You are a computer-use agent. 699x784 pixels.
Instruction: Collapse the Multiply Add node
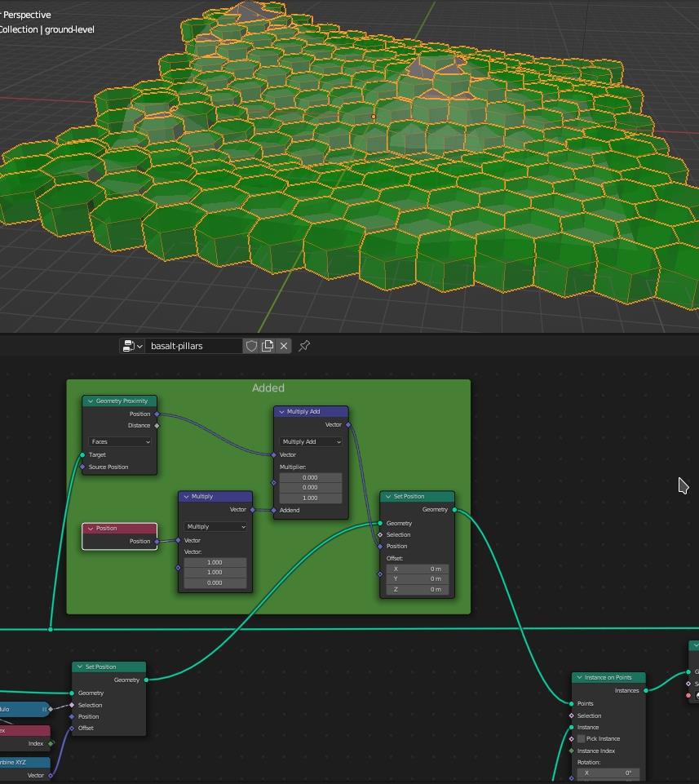[281, 412]
